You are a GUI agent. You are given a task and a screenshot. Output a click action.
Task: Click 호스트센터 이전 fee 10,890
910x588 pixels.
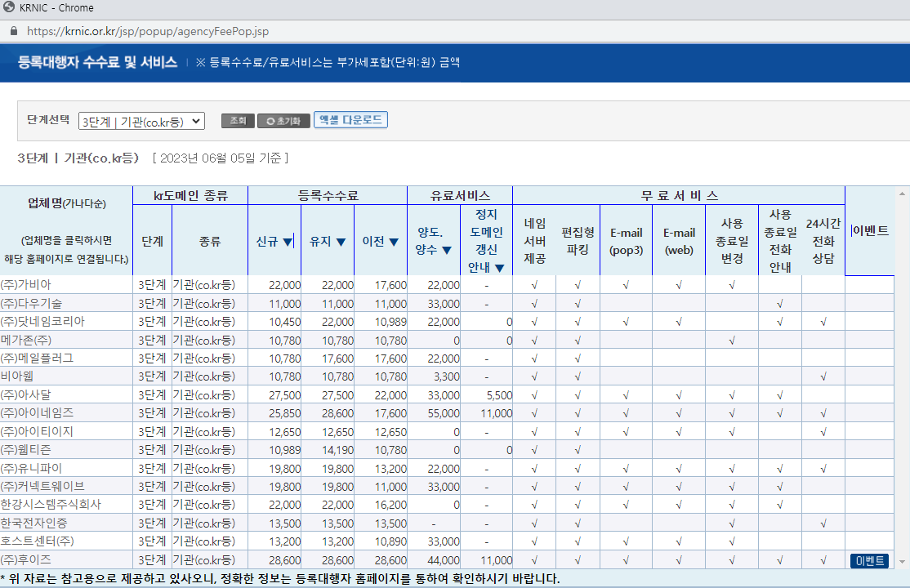pyautogui.click(x=390, y=541)
